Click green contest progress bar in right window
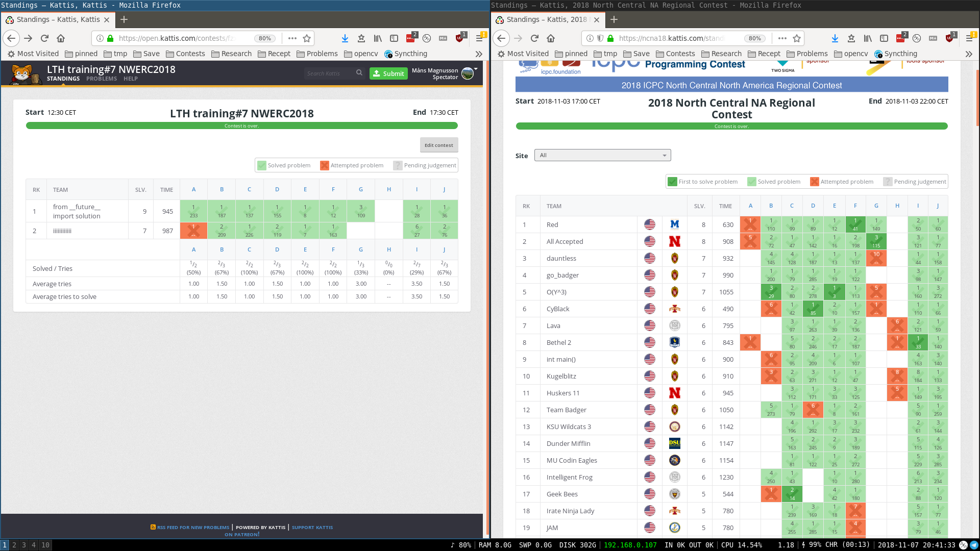The height and width of the screenshot is (551, 980). (731, 126)
